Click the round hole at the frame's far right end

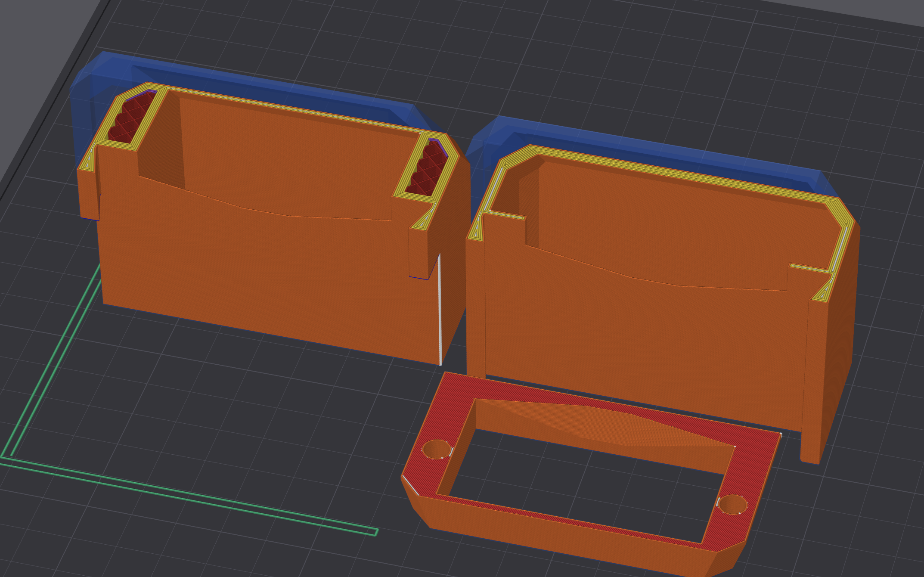(732, 504)
